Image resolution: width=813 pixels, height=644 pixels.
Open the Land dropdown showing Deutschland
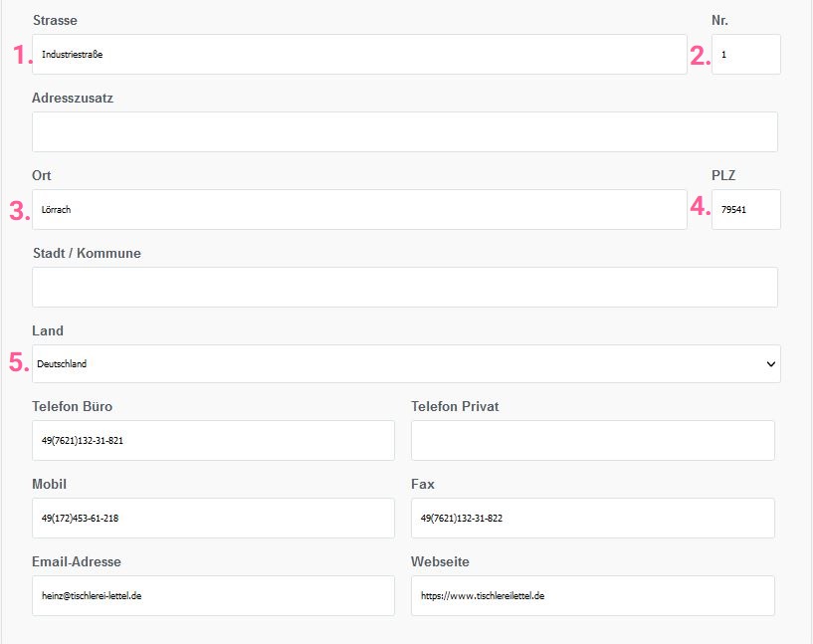(x=406, y=364)
